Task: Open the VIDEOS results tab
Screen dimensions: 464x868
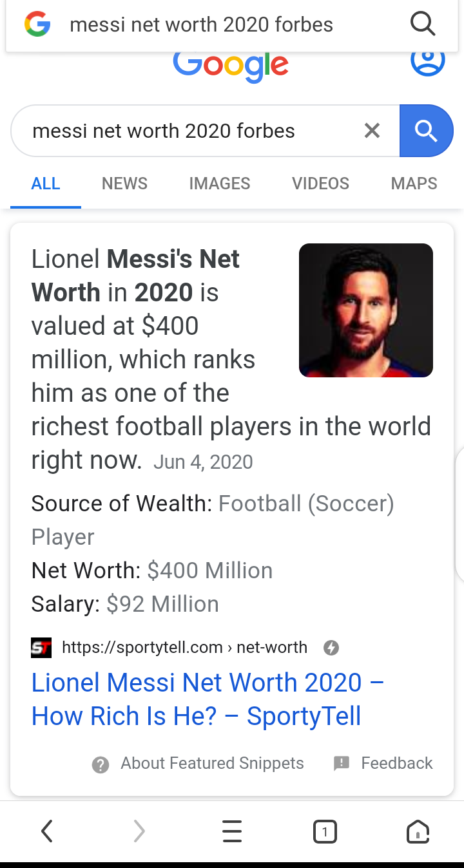Action: [320, 184]
